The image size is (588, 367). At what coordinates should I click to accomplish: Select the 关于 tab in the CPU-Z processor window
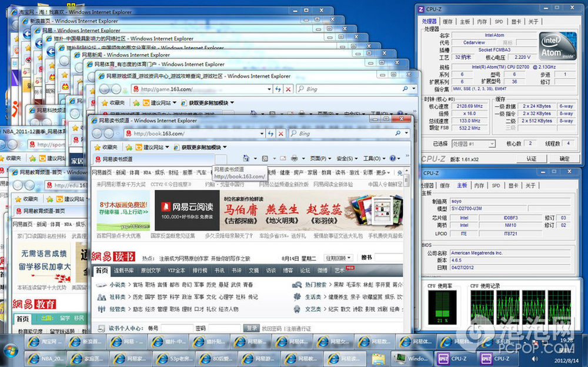pos(533,22)
